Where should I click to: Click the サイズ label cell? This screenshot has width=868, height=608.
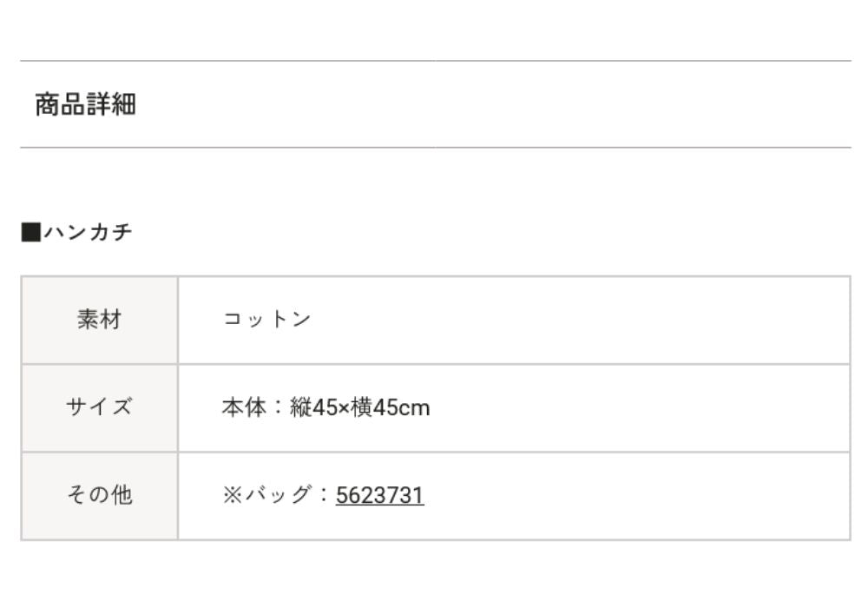100,407
